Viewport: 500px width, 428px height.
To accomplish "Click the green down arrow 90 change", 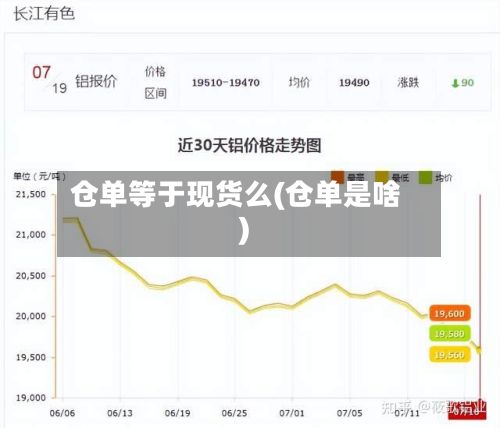I will coord(463,83).
